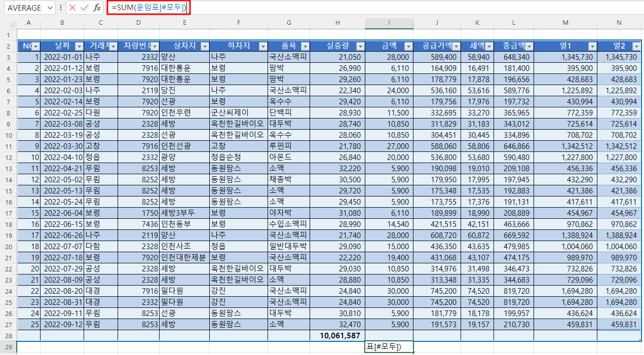This screenshot has height=355, width=644.
Task: Click cell 일반대두박 in 품목 column
Action: [x=290, y=247]
